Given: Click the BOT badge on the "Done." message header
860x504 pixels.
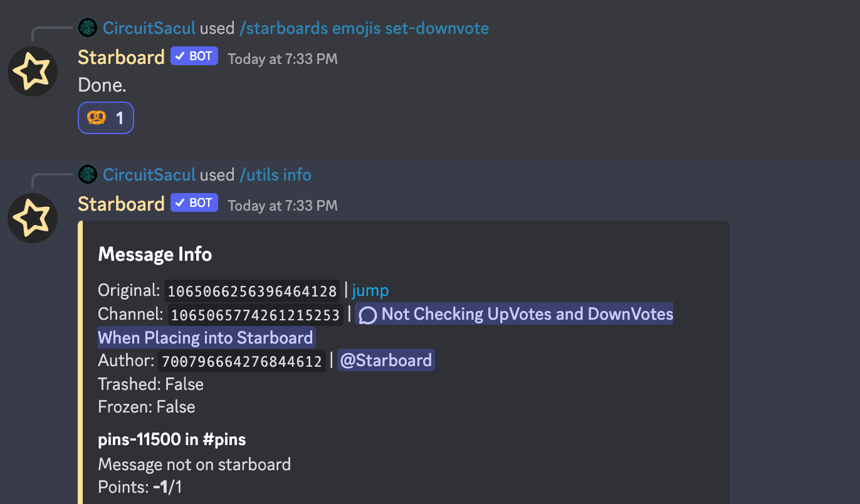Looking at the screenshot, I should click(x=194, y=56).
